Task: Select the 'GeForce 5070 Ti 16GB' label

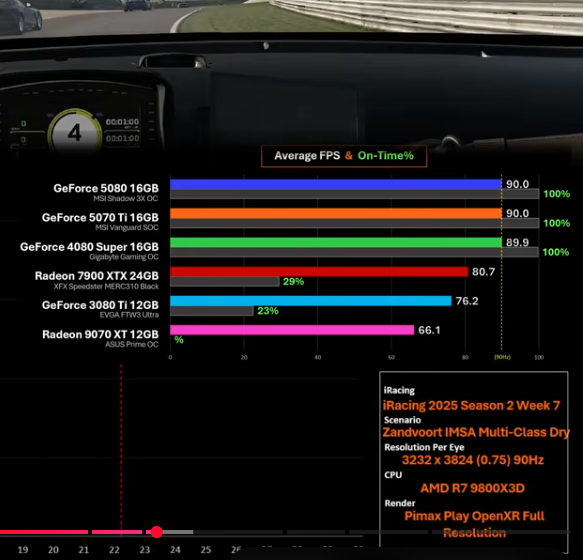Action: pyautogui.click(x=100, y=218)
